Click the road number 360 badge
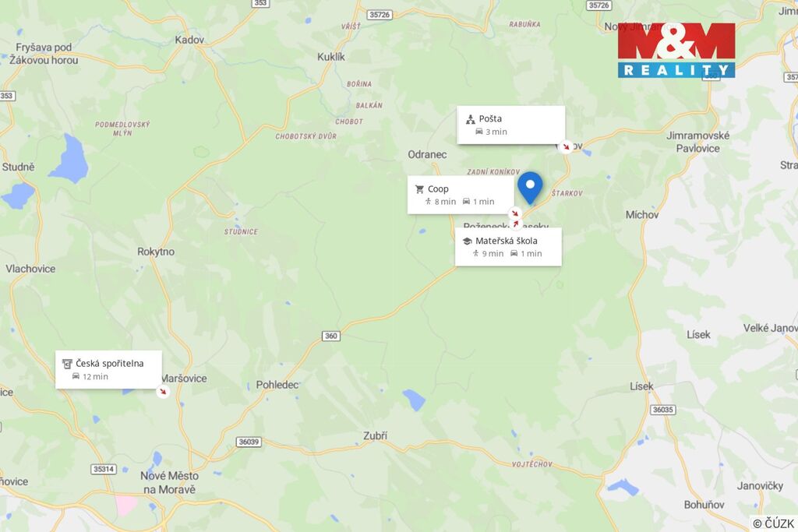Screen dimensions: 798x532 [330, 336]
